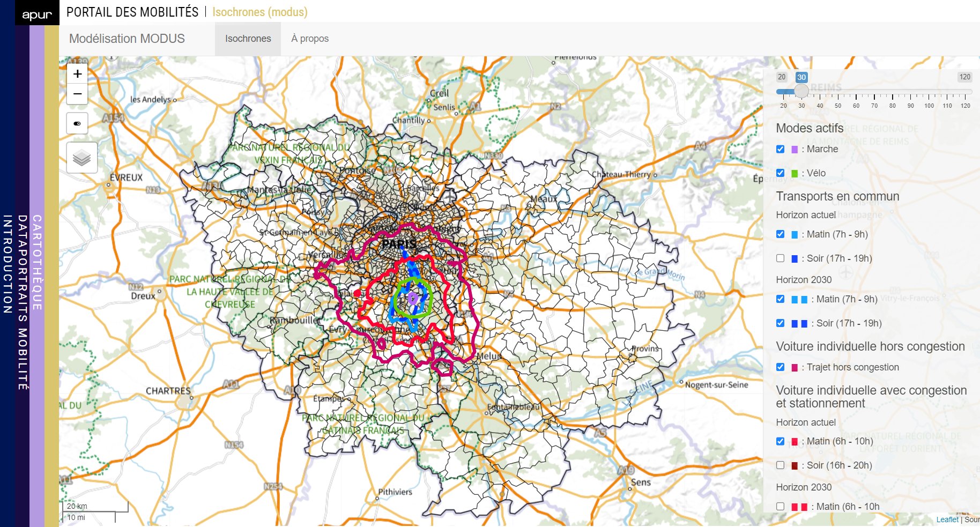Uncheck the double-swatch Soir (17h - 19h) transit

click(x=781, y=323)
